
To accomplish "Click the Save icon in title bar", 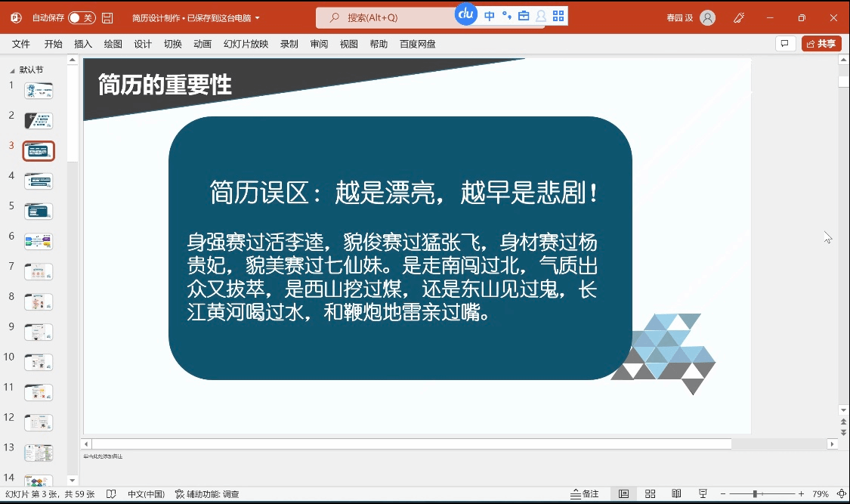I will point(107,17).
